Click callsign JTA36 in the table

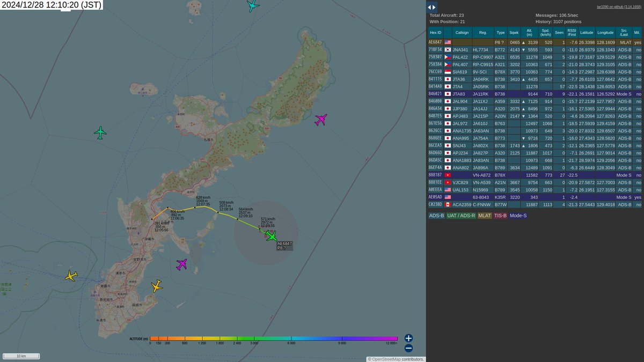(x=459, y=79)
